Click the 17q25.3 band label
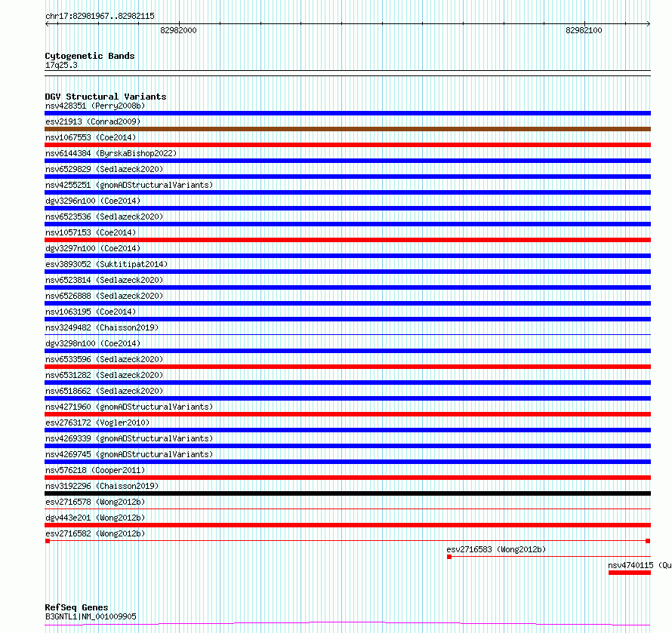The height and width of the screenshot is (633, 672). (x=61, y=65)
